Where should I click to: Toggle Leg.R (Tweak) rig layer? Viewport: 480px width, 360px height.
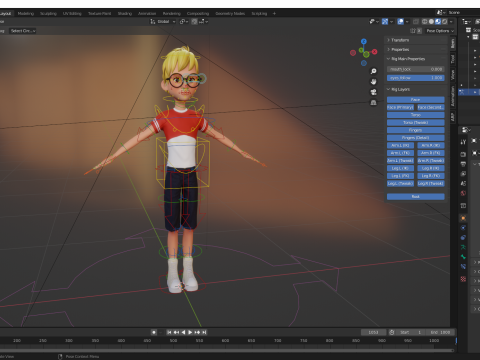pyautogui.click(x=431, y=183)
